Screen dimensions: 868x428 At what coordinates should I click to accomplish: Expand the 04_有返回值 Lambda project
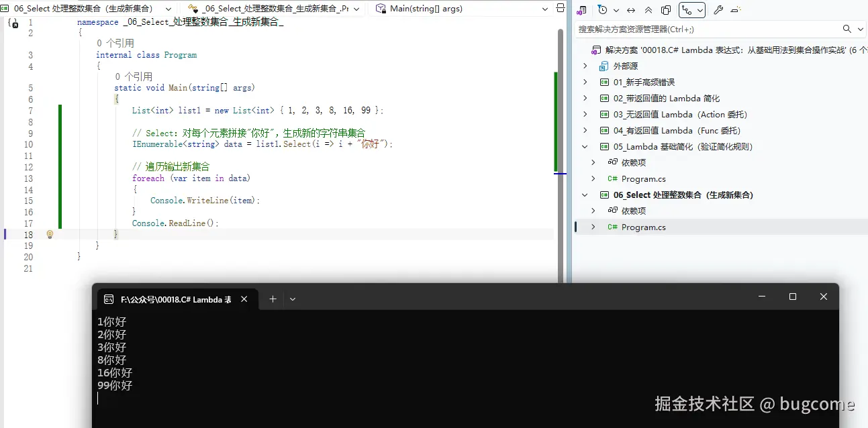click(585, 130)
